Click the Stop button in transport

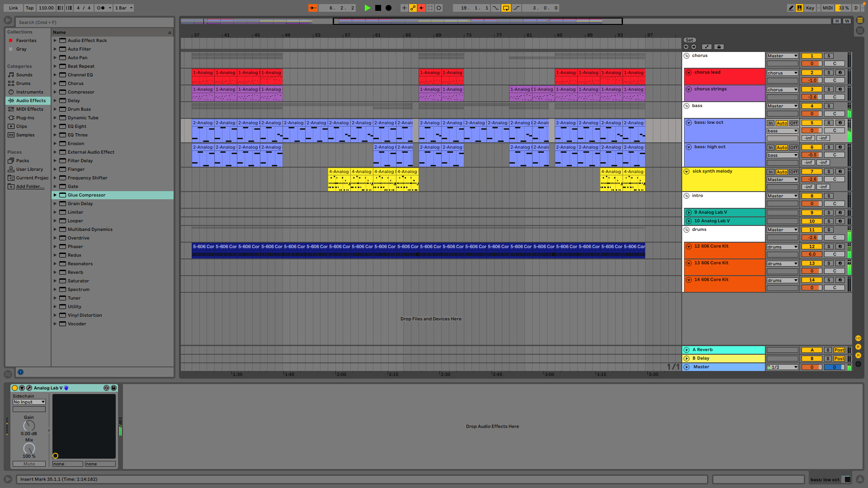click(x=378, y=8)
